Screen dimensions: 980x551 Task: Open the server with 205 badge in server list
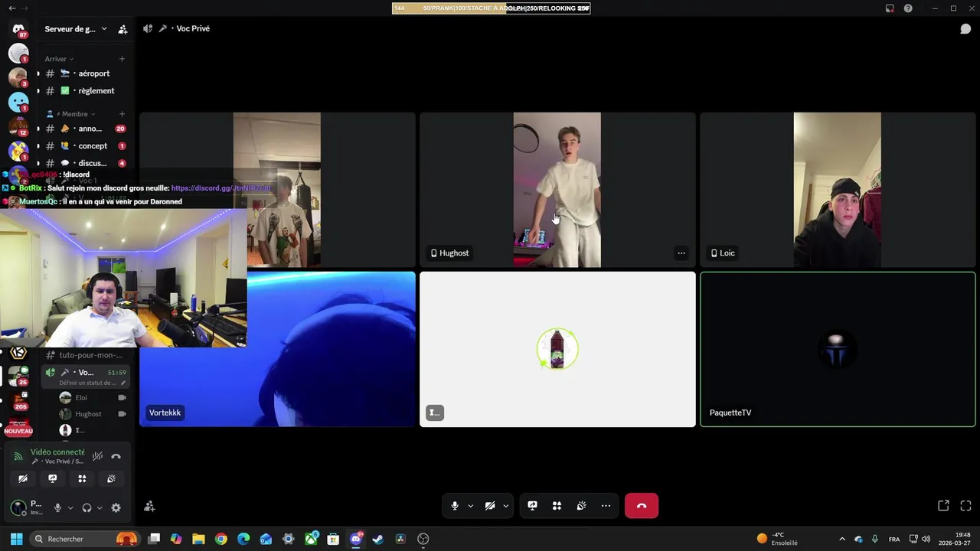pyautogui.click(x=18, y=401)
